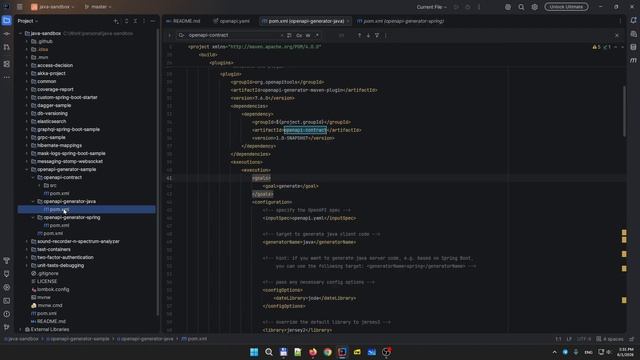Click the editor vertical scrollbar
640x360 pixels.
624,111
